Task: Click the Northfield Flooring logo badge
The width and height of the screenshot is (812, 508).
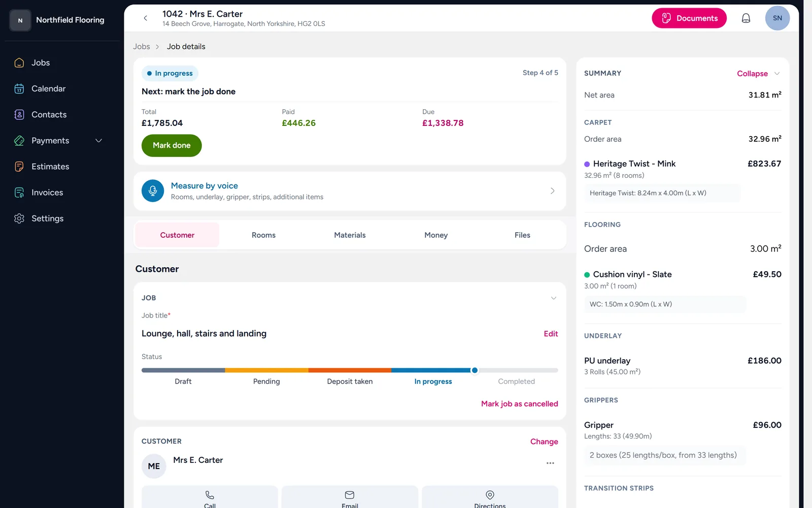Action: point(20,20)
